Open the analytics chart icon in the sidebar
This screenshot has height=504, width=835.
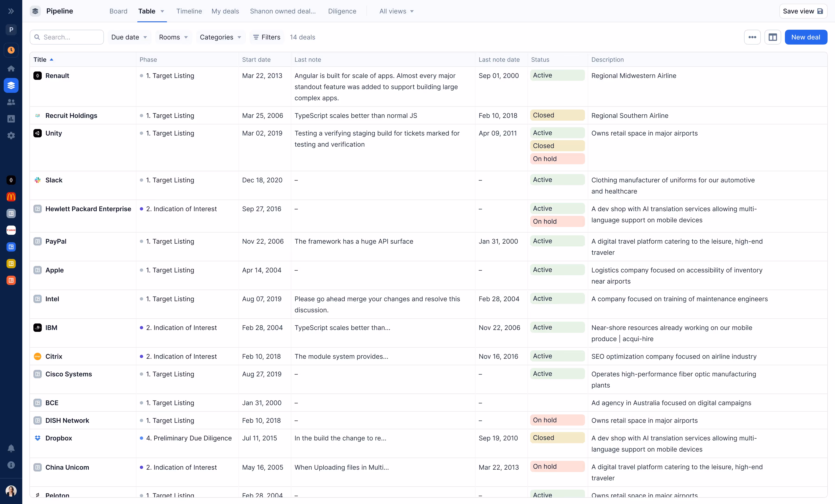click(11, 119)
